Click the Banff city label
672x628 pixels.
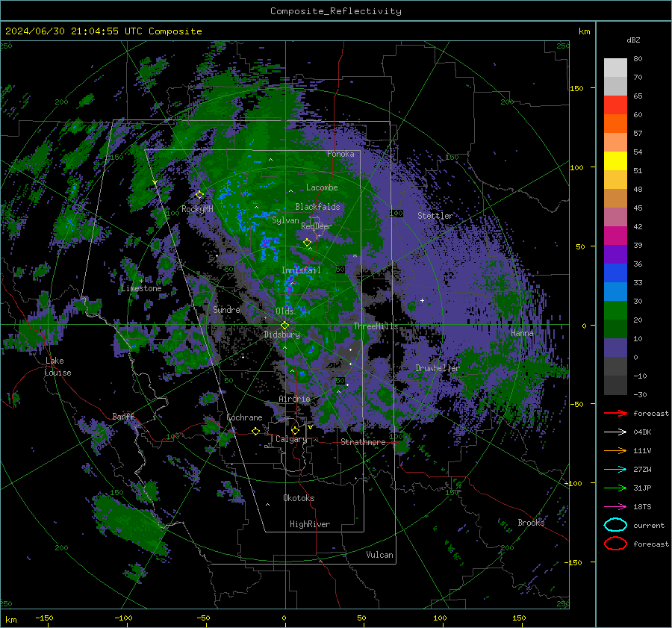[123, 417]
